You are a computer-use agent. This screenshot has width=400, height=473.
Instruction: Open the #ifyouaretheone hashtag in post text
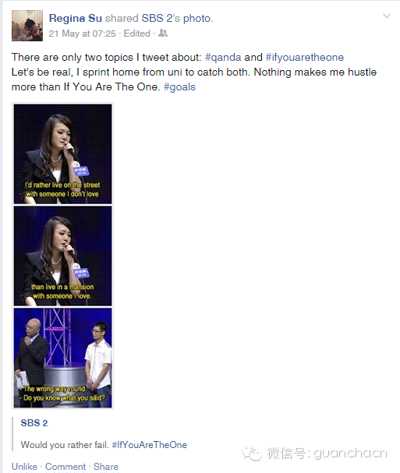[305, 57]
